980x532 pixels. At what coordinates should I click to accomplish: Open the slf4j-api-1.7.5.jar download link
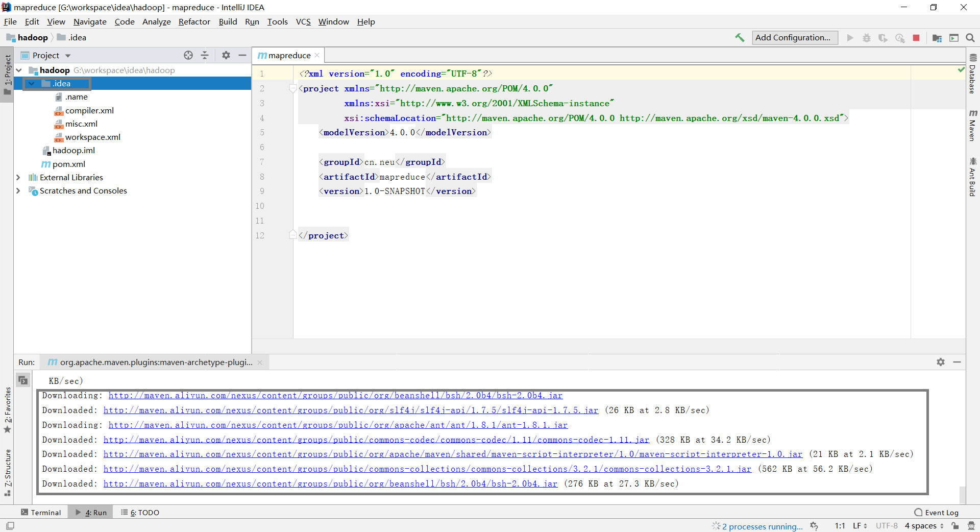coord(351,410)
